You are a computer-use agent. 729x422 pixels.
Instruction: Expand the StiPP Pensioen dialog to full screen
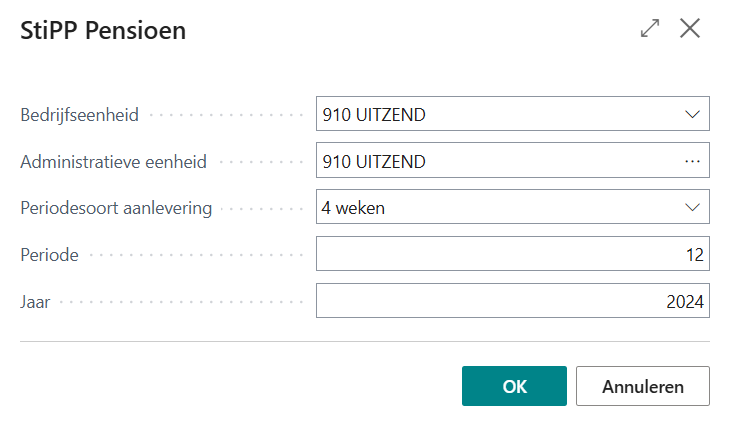(650, 29)
